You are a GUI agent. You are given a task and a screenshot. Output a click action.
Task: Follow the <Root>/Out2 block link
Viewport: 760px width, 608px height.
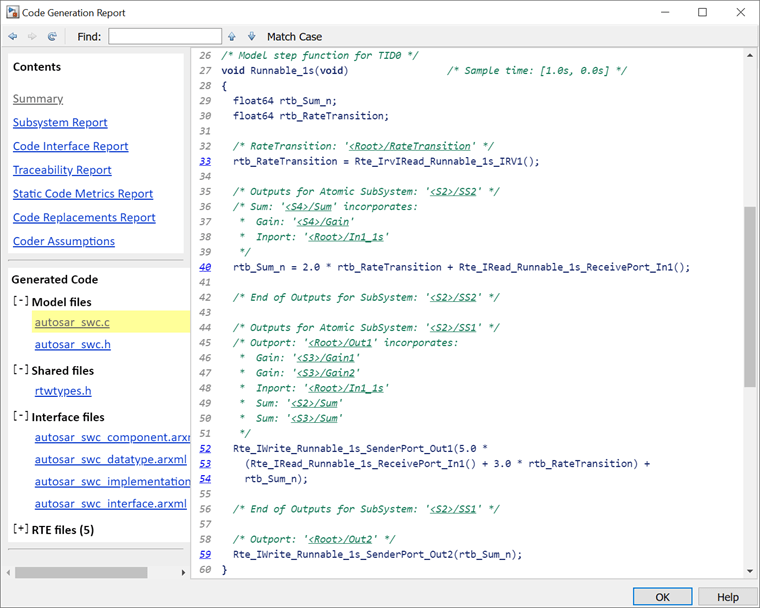340,540
